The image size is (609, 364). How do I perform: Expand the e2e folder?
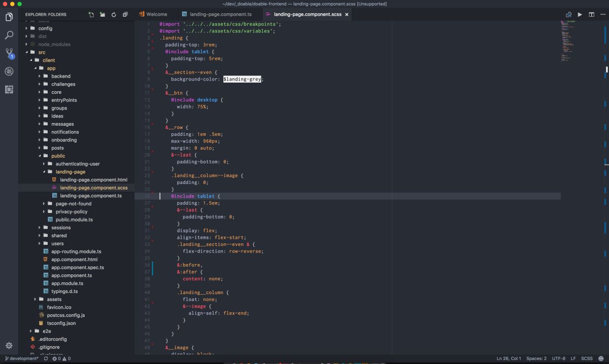click(x=31, y=331)
